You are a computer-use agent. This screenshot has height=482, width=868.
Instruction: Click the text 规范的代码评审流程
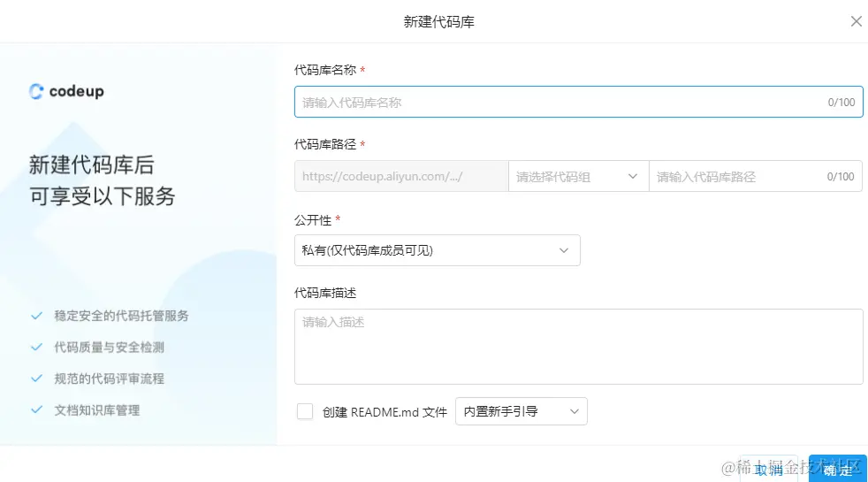[109, 379]
